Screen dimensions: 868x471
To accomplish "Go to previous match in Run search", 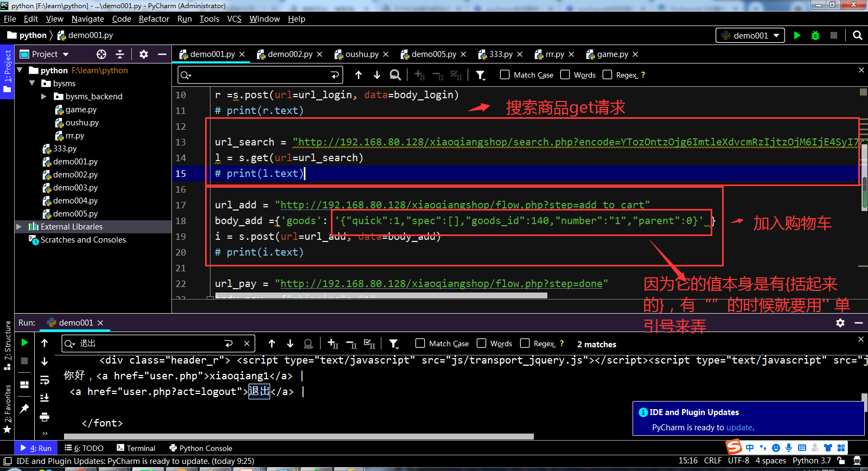I will click(272, 343).
